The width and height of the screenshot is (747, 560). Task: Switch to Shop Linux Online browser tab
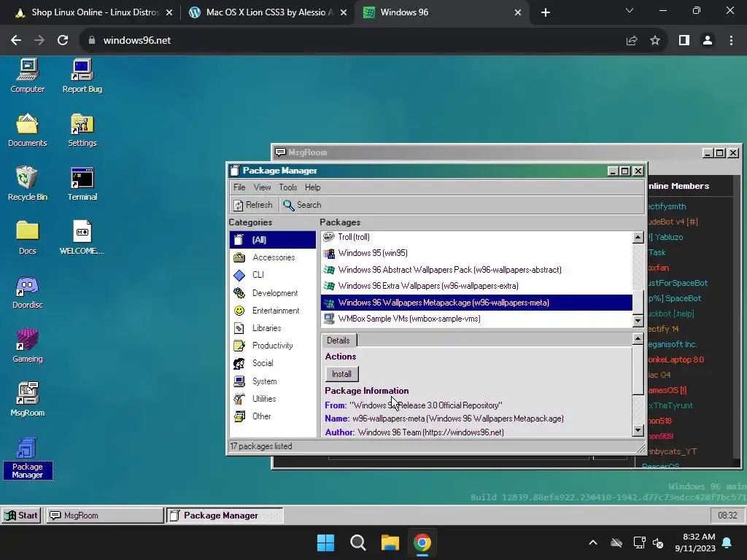(94, 12)
